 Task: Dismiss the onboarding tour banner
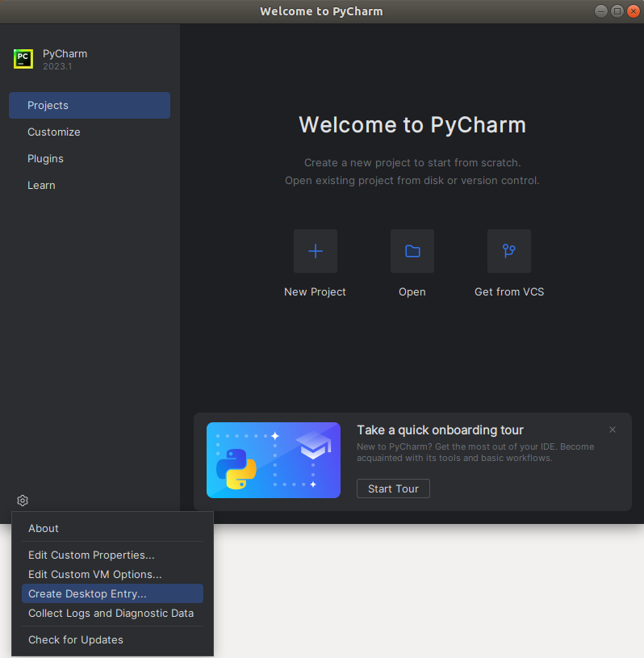point(613,430)
